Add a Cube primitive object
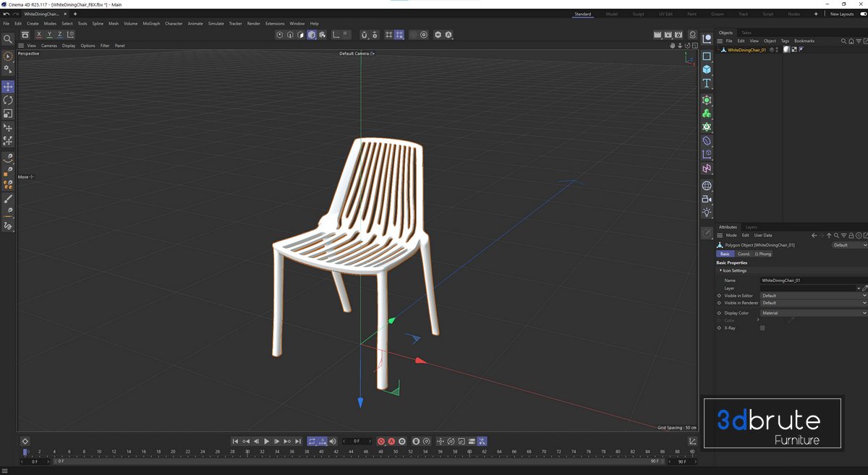Viewport: 868px width, 475px height. point(707,69)
